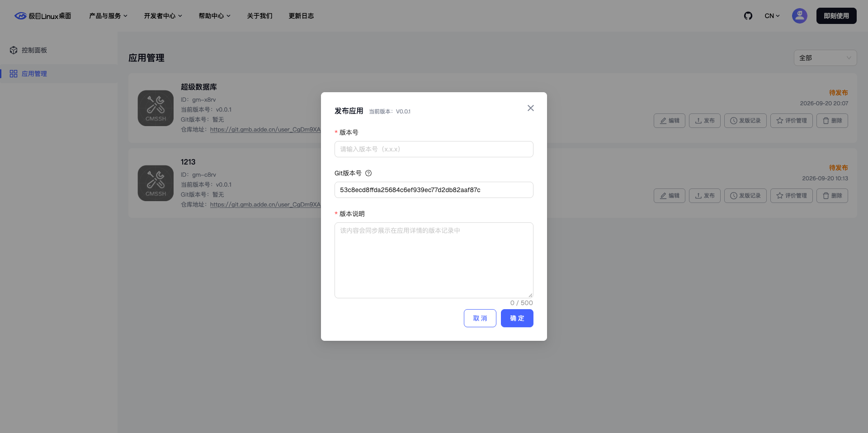Click 编辑 button for app 1213
Screen dimensions: 868x433
[670, 196]
